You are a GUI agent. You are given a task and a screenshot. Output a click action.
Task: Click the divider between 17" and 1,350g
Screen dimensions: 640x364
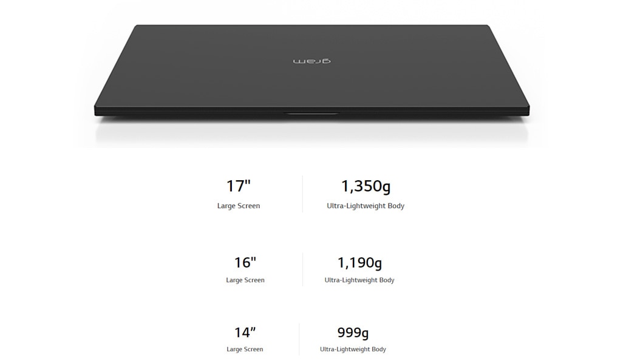point(302,194)
